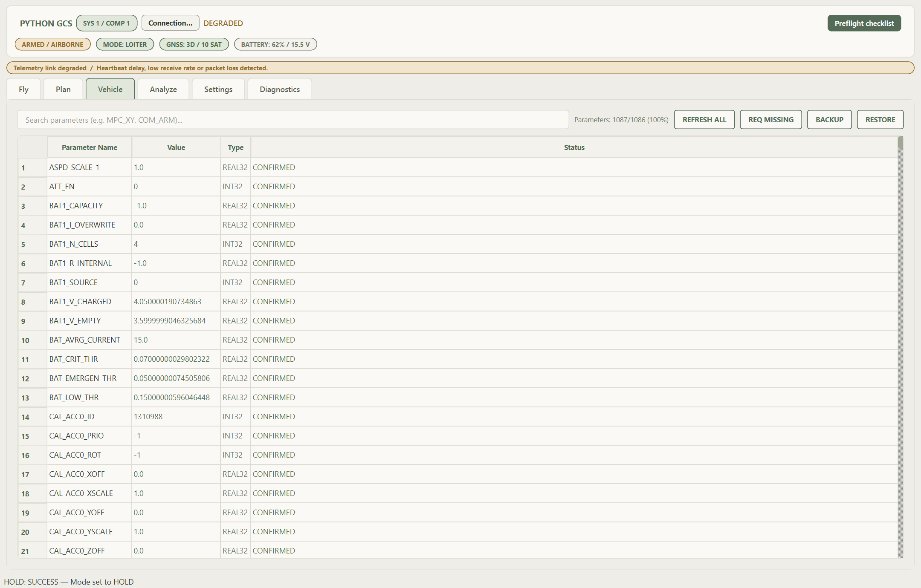Click the parameter table vertical scrollbar

pos(901,347)
